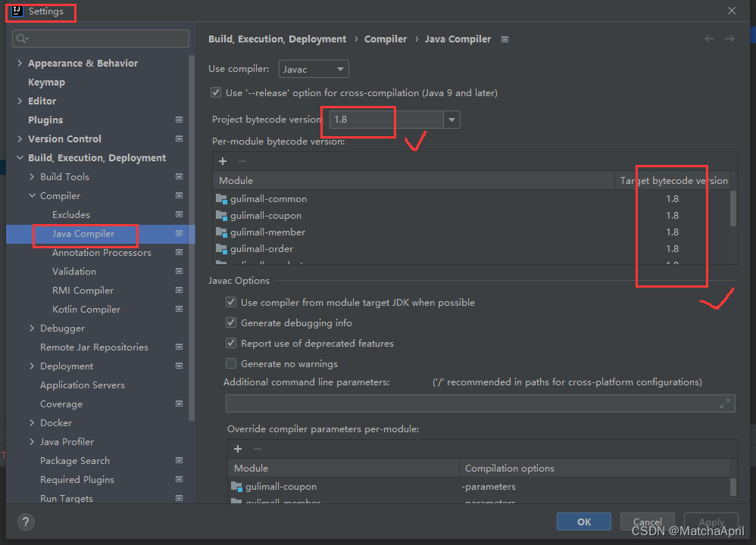Screen dimensions: 756x545
Task: Expand the Version Control section
Action: (20, 139)
